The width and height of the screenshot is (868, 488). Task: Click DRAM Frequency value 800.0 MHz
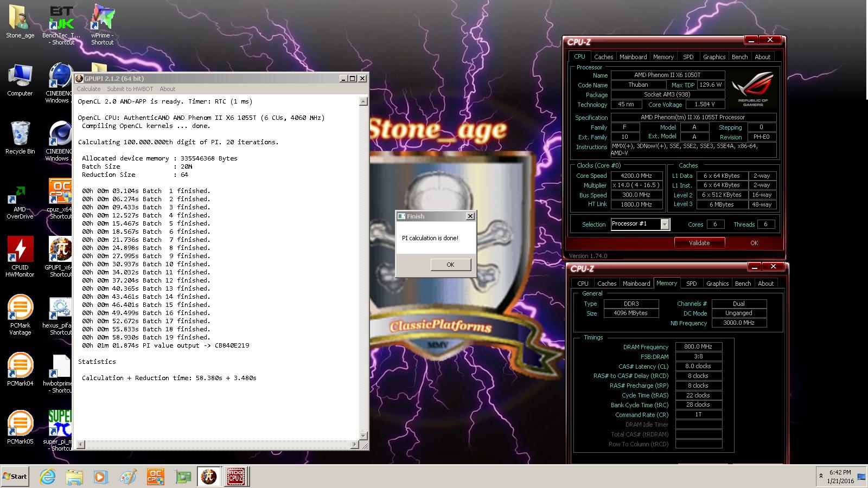pos(698,347)
